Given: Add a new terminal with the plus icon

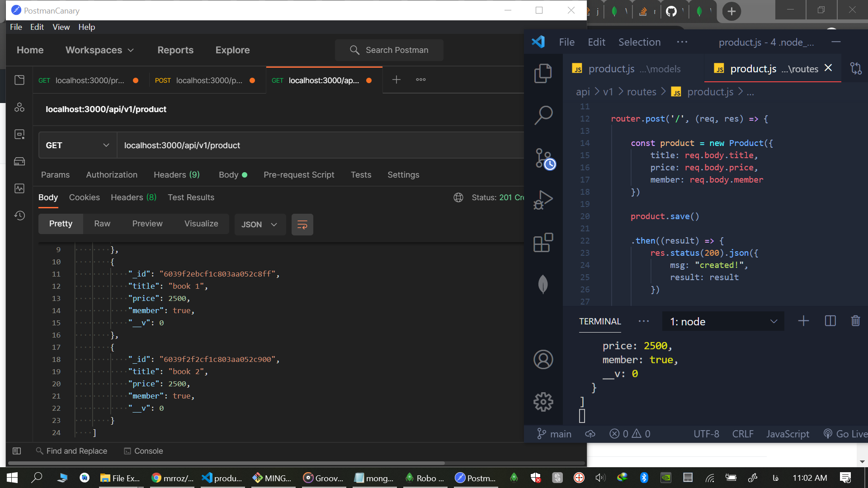Looking at the screenshot, I should (803, 321).
